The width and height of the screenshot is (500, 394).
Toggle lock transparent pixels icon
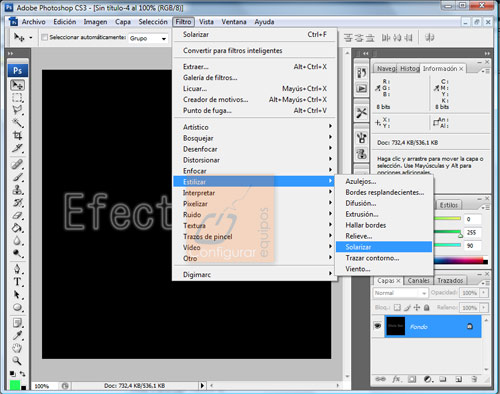(397, 307)
